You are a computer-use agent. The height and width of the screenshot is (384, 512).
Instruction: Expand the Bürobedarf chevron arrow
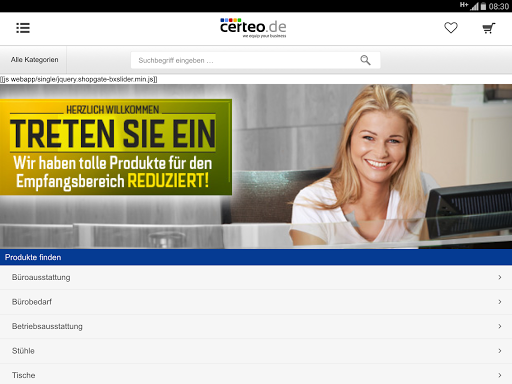pos(500,302)
